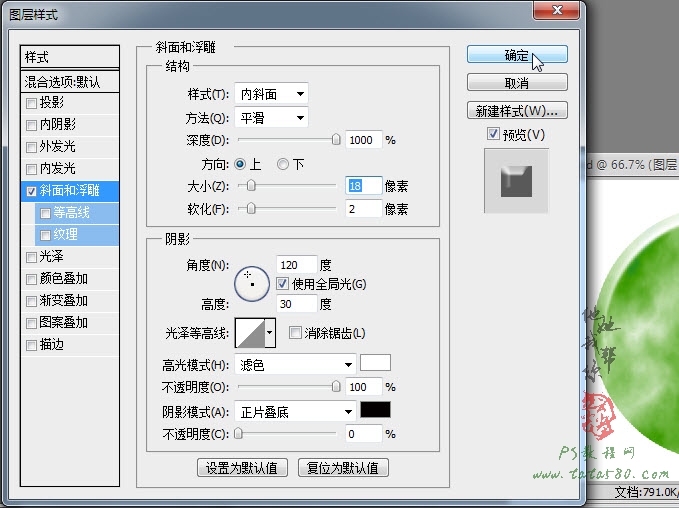Image resolution: width=679 pixels, height=508 pixels.
Task: Click the document status 文档:791.0K
Action: tap(646, 492)
